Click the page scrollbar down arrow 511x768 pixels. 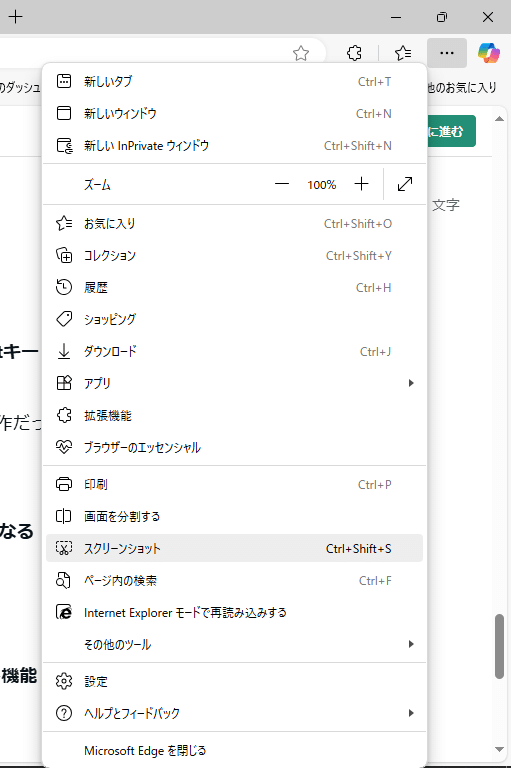pyautogui.click(x=499, y=749)
